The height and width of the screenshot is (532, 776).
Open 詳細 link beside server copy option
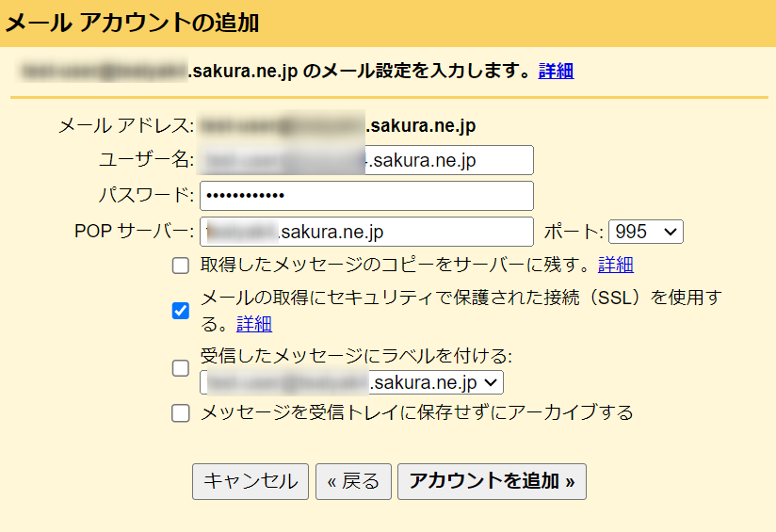(x=616, y=265)
